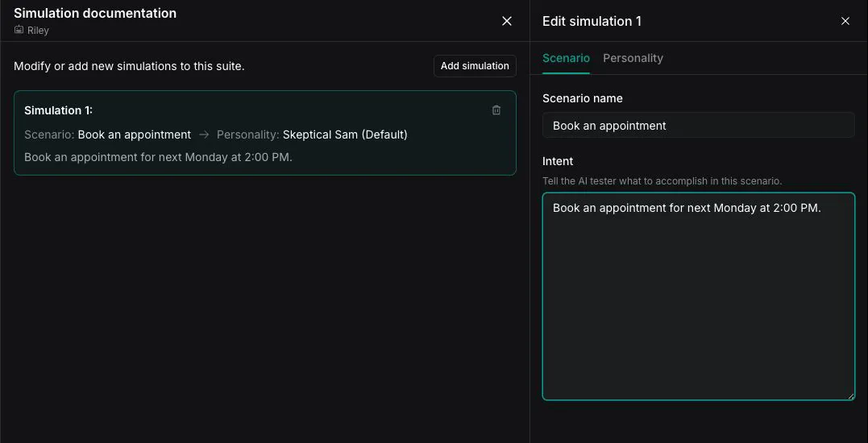Focus the Intent text area
Screen dimensions: 868x443
tap(698, 296)
